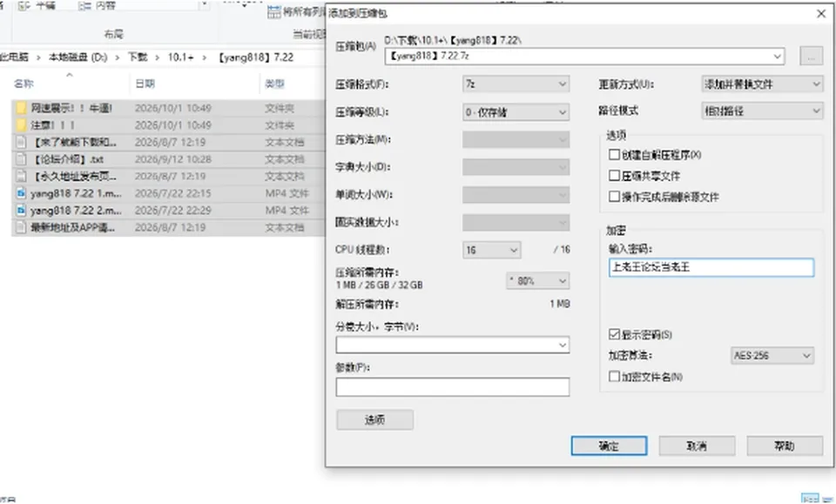Image resolution: width=836 pixels, height=504 pixels.
Task: Open the 压缩格式 dropdown showing 7z
Action: [x=516, y=84]
